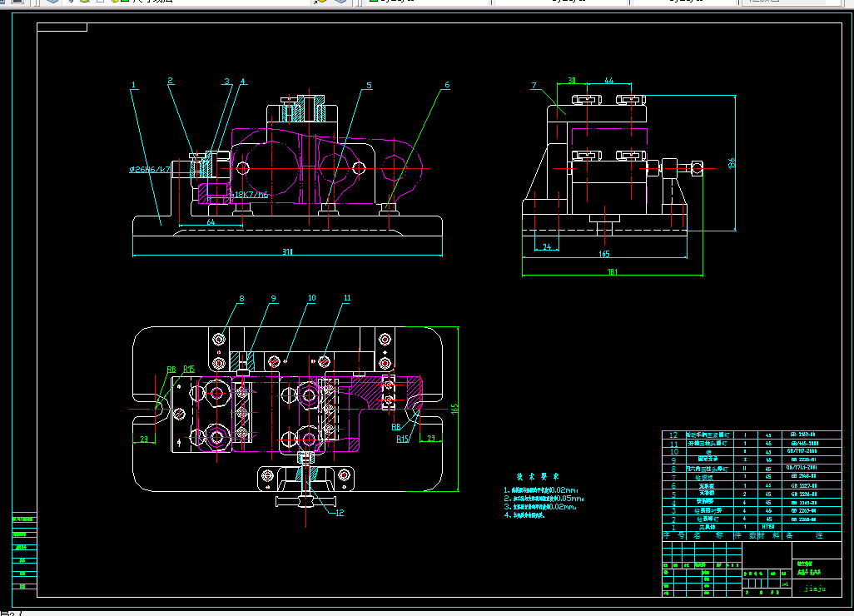Click part callout number 5 in front view
This screenshot has height=616, width=854.
click(369, 85)
